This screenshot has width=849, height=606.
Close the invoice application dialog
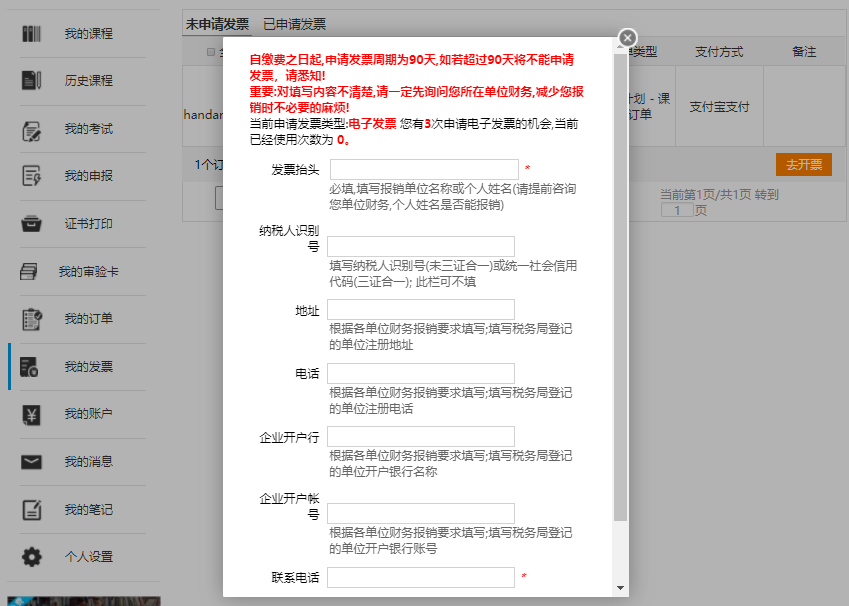pos(627,38)
